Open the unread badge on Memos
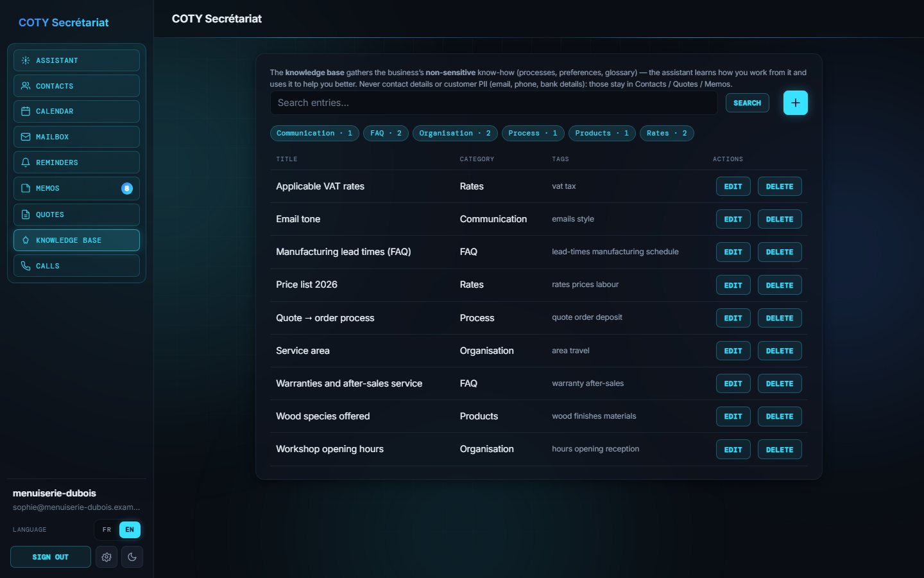The image size is (924, 578). 127,188
